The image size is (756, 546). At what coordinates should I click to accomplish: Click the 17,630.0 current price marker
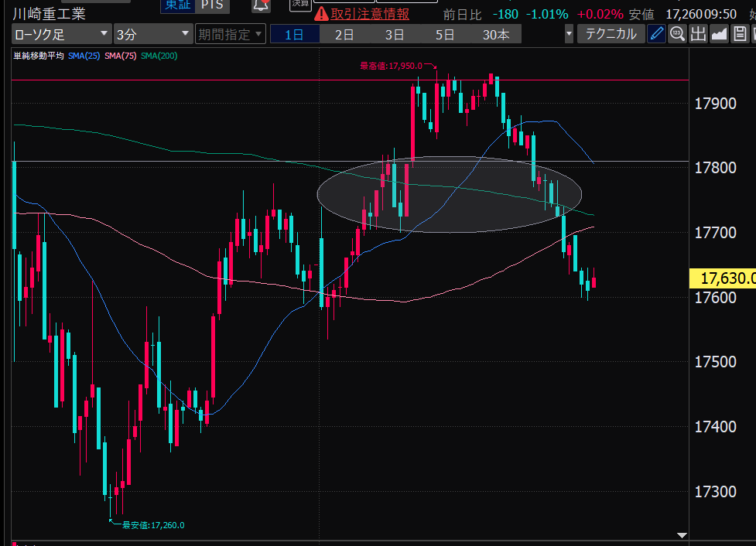(x=721, y=278)
